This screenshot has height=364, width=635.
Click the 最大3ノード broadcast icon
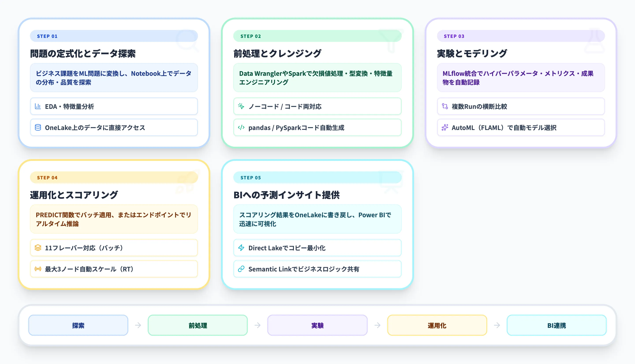tap(38, 269)
